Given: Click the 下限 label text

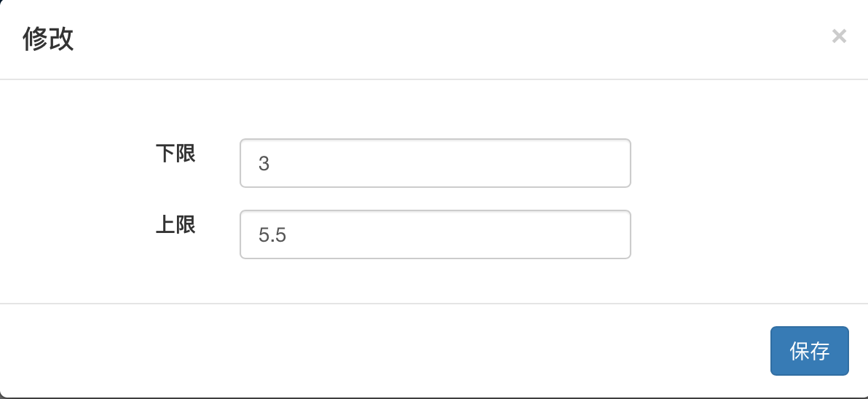Looking at the screenshot, I should (175, 154).
